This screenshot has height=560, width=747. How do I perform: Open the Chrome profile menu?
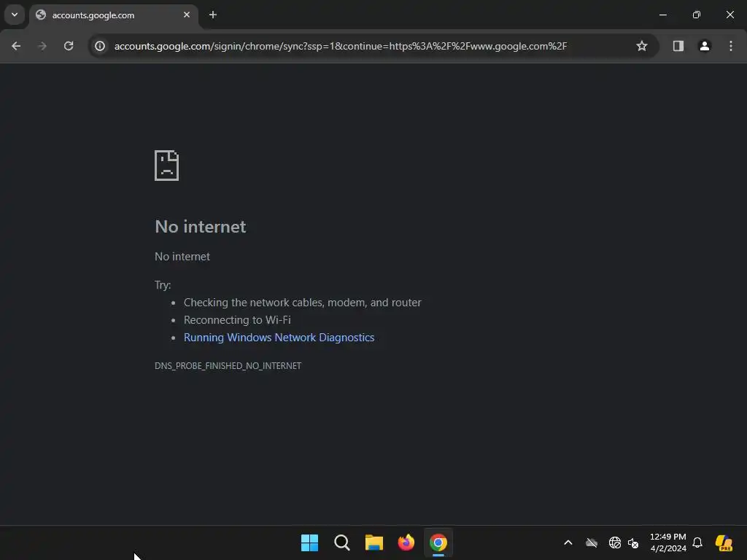point(705,46)
